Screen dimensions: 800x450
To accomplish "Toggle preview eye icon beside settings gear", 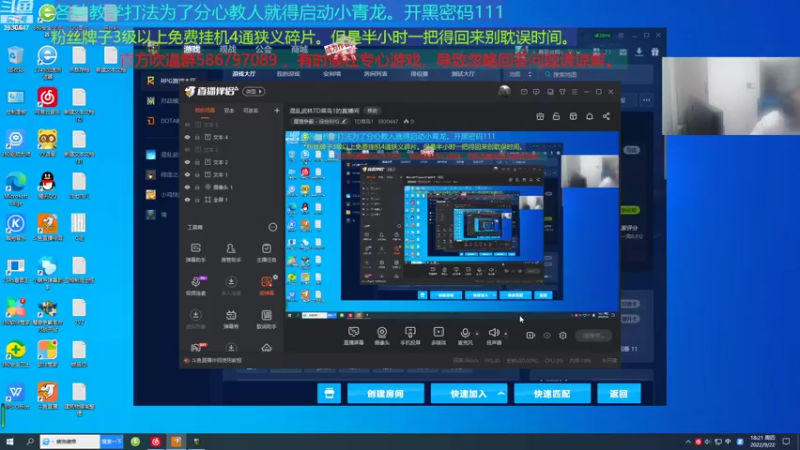I will click(547, 335).
